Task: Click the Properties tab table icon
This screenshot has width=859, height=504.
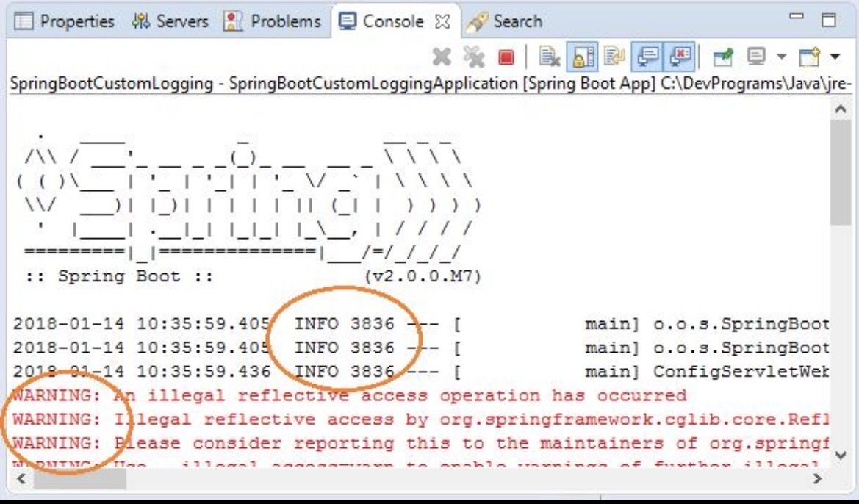Action: 24,21
